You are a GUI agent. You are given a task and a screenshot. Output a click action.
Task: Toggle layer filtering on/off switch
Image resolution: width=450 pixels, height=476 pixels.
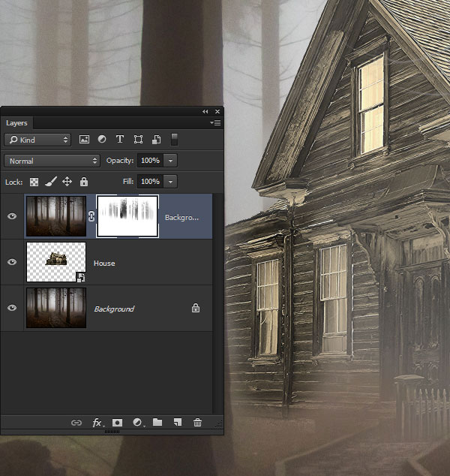(174, 140)
